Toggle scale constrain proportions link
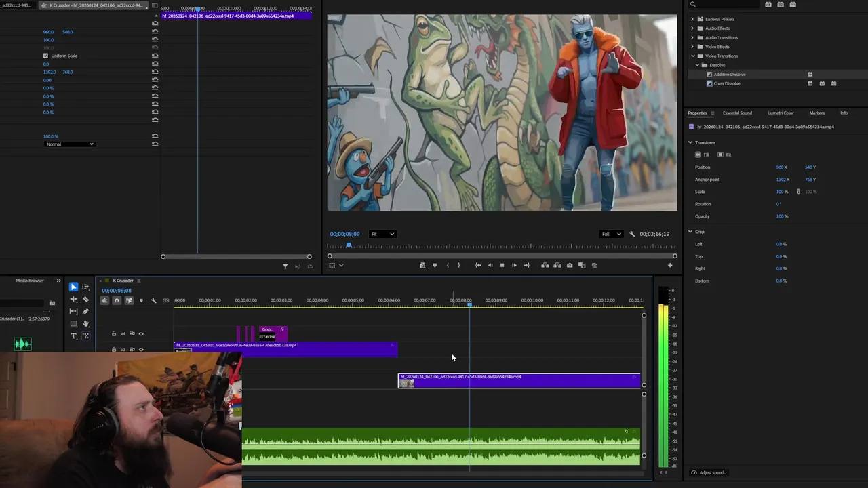 point(798,192)
